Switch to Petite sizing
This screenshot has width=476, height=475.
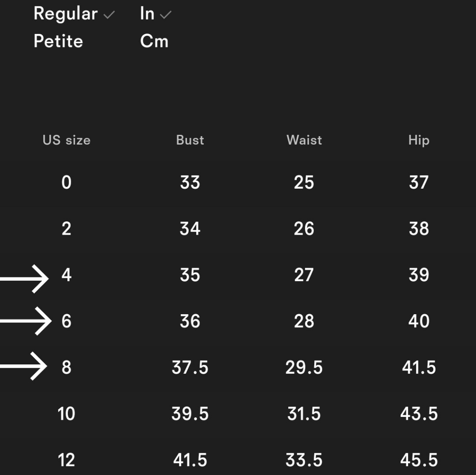(58, 41)
